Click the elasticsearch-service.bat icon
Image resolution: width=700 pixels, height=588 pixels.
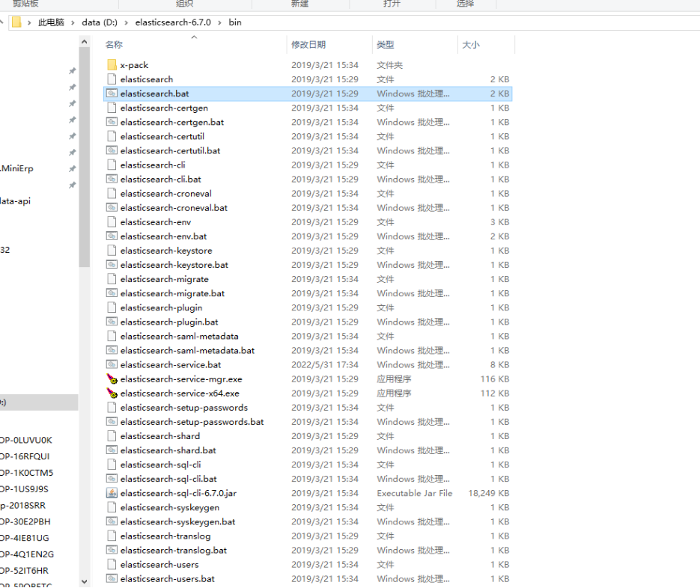tap(112, 365)
